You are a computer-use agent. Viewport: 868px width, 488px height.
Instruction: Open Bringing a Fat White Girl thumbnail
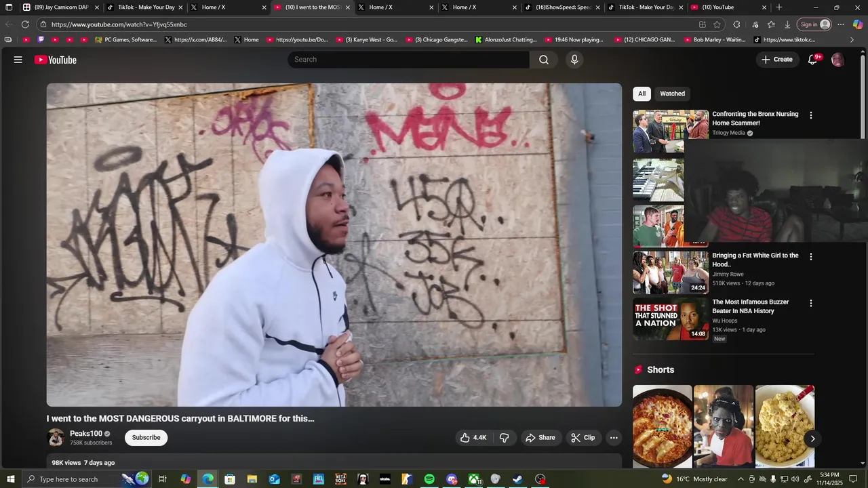(x=671, y=272)
